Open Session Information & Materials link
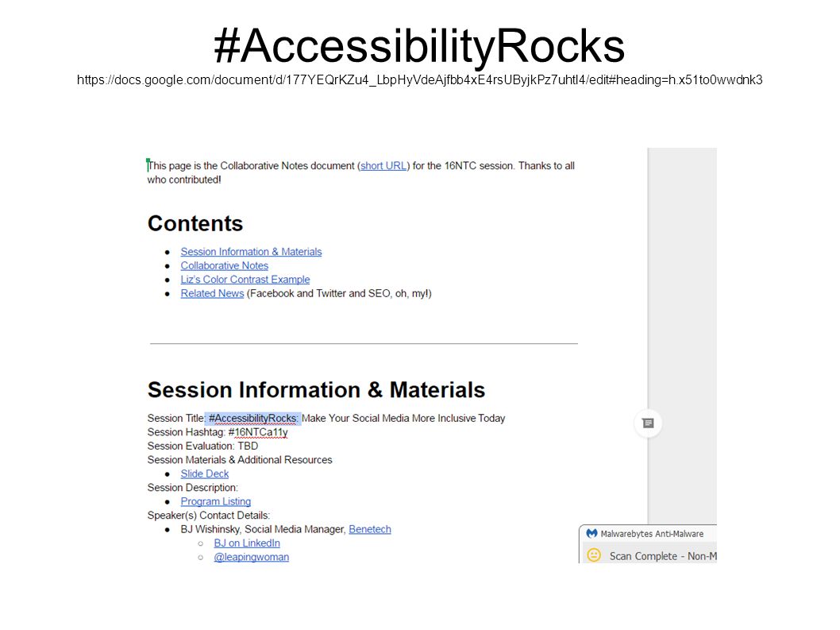The image size is (840, 630). coord(251,252)
